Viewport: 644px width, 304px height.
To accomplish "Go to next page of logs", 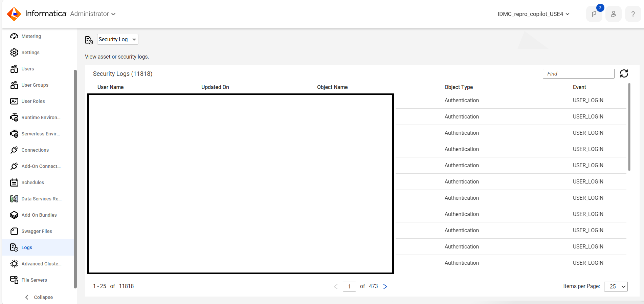I will 385,286.
